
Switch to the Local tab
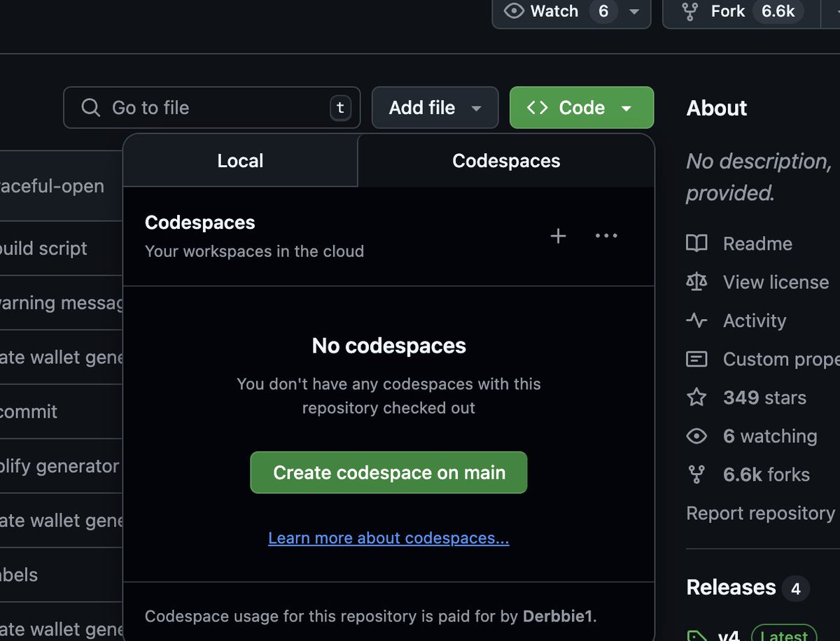(240, 160)
